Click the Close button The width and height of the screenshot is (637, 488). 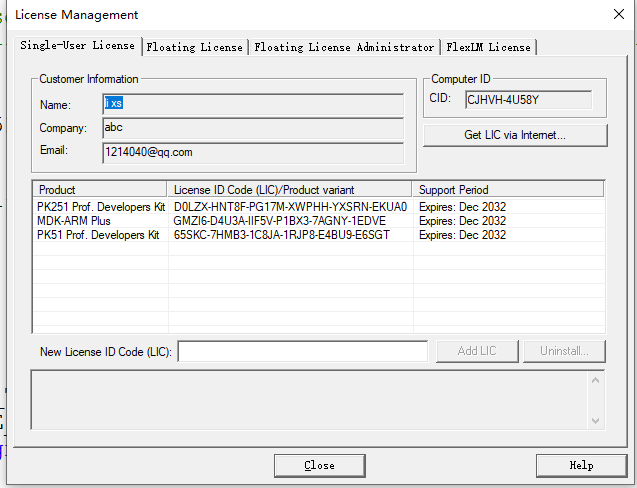click(320, 466)
